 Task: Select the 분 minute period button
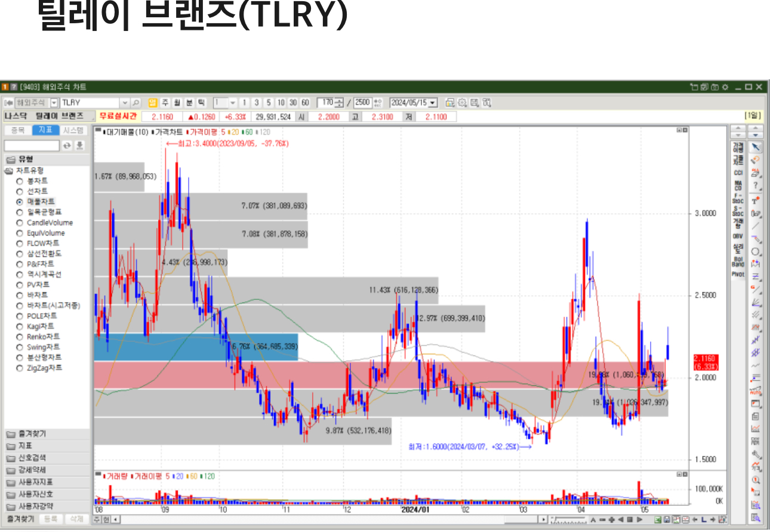pyautogui.click(x=189, y=103)
